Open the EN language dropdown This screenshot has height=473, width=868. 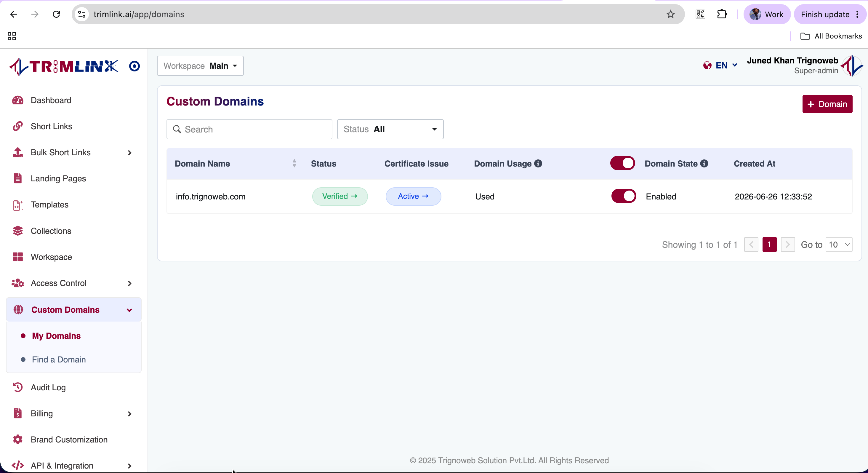coord(720,65)
